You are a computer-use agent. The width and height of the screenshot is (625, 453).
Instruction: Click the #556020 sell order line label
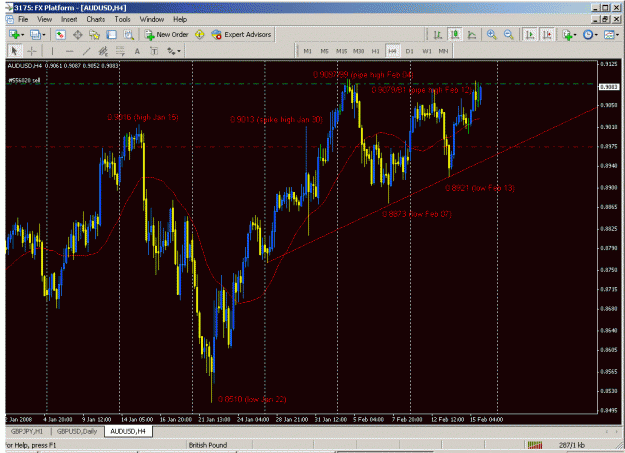click(24, 81)
